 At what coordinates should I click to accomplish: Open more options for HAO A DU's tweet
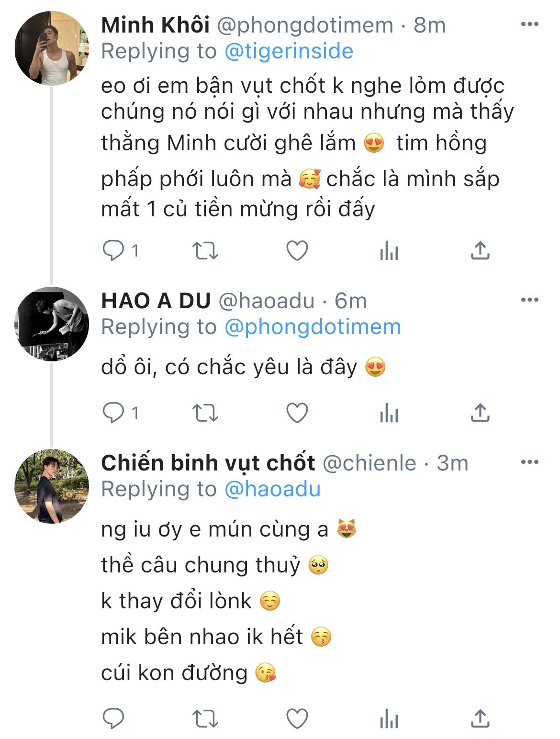click(x=529, y=300)
